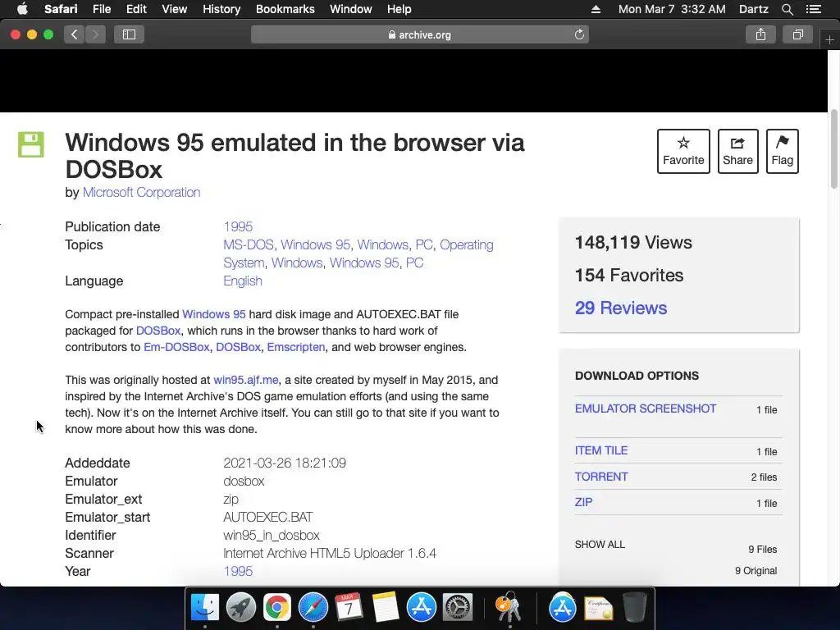The height and width of the screenshot is (630, 840).
Task: Click the green floppy disk software icon
Action: (x=31, y=144)
